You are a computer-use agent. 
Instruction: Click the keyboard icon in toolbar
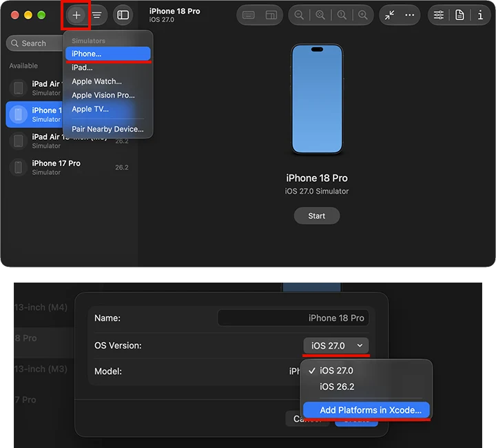(x=248, y=15)
